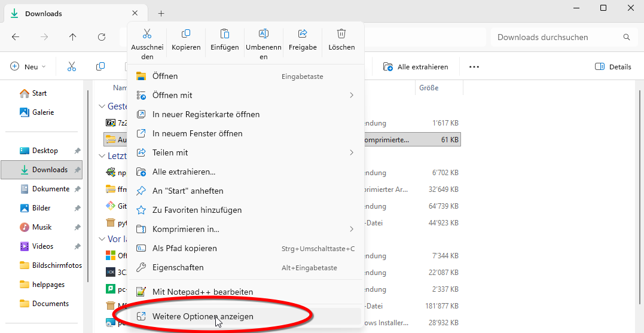This screenshot has height=333, width=644.
Task: Go back with the left arrow
Action: [x=15, y=37]
